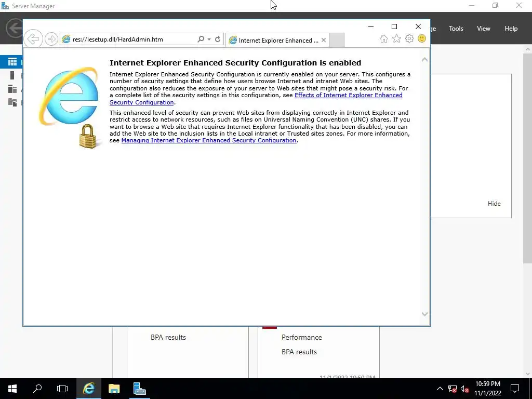This screenshot has width=532, height=399.
Task: Minimize the Internet Explorer window
Action: click(x=371, y=26)
